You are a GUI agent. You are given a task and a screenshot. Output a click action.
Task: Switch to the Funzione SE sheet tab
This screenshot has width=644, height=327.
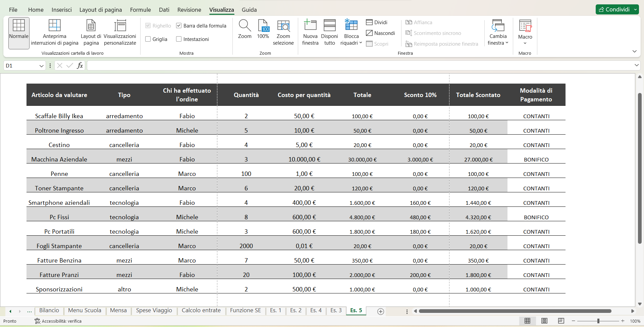(245, 311)
